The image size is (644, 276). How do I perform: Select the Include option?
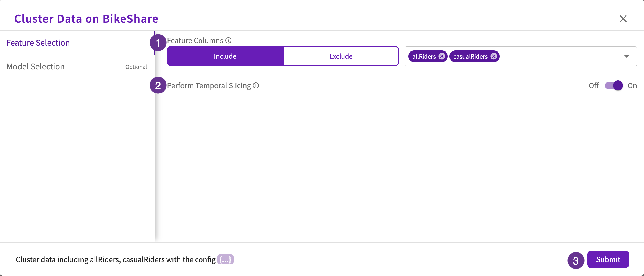pyautogui.click(x=225, y=56)
